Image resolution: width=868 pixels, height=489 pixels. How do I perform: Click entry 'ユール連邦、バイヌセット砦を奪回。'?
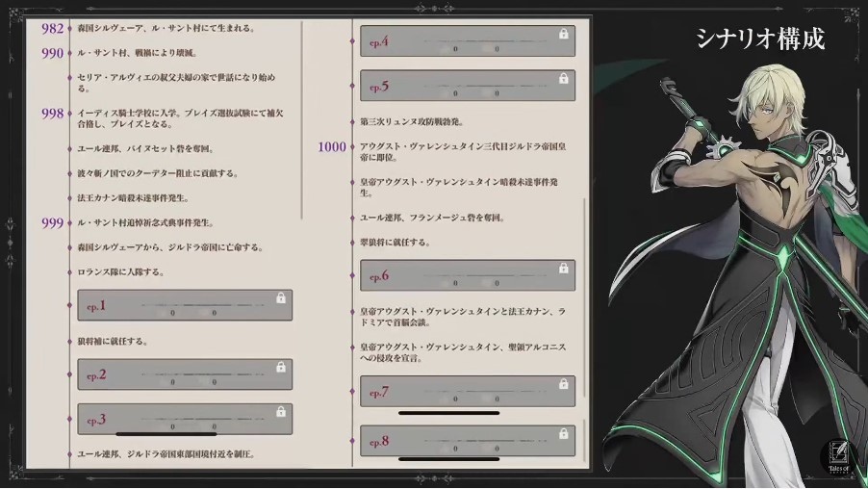pos(145,149)
